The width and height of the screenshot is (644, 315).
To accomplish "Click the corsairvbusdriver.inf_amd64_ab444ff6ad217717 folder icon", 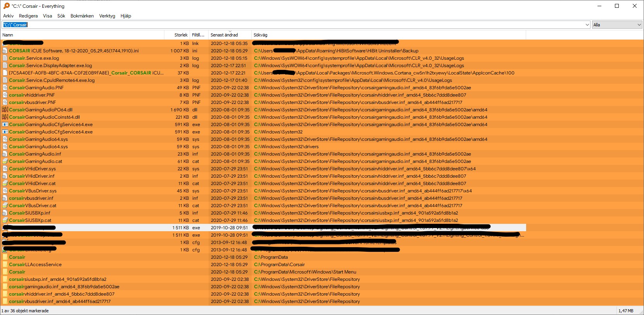I will (x=5, y=301).
